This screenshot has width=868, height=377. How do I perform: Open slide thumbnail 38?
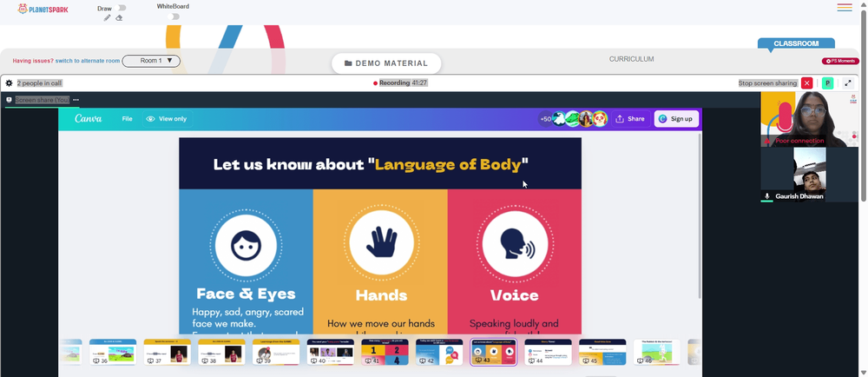pos(221,352)
